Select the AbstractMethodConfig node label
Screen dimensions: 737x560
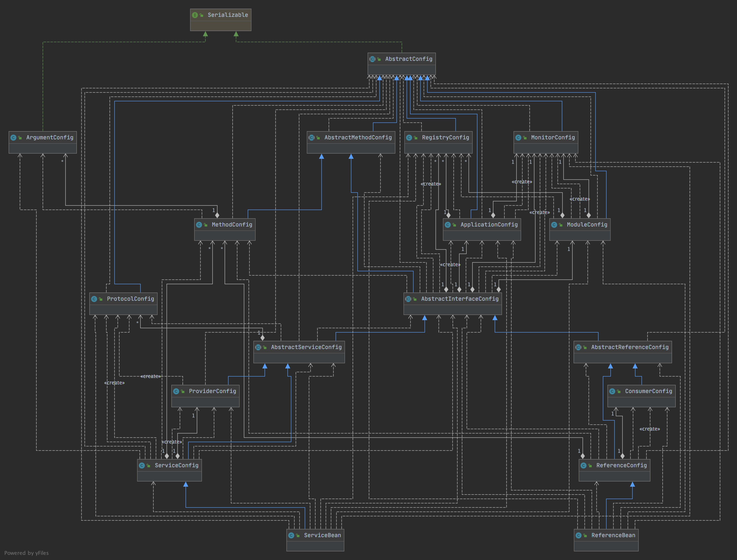pyautogui.click(x=358, y=138)
